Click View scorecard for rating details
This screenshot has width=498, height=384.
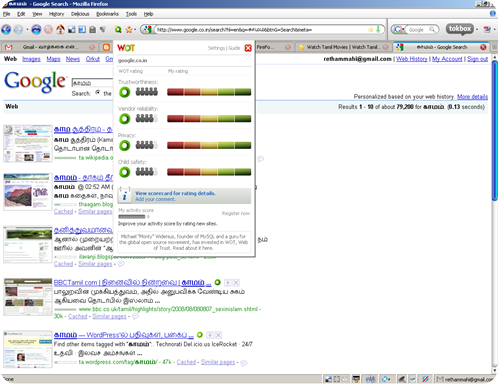pyautogui.click(x=175, y=193)
